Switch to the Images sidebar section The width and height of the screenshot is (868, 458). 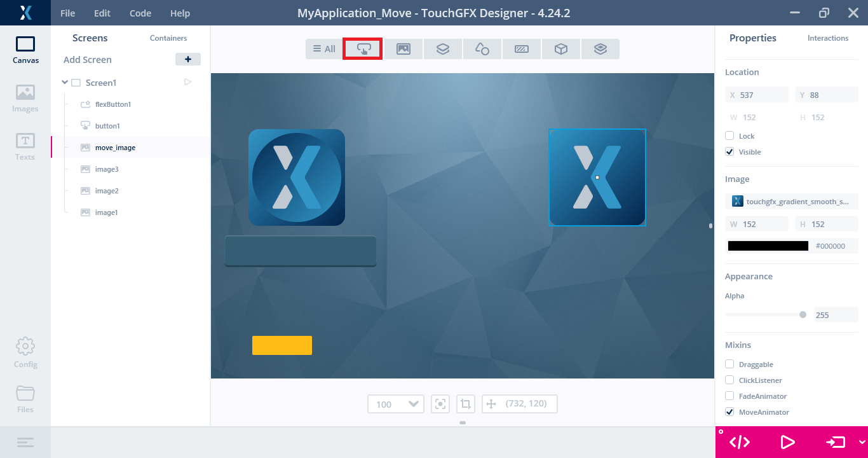coord(25,99)
